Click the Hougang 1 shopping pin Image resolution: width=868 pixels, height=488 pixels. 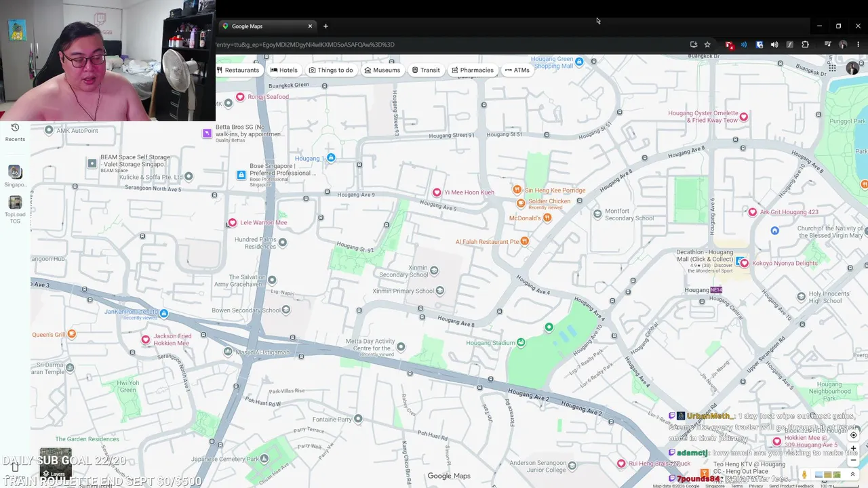(331, 158)
